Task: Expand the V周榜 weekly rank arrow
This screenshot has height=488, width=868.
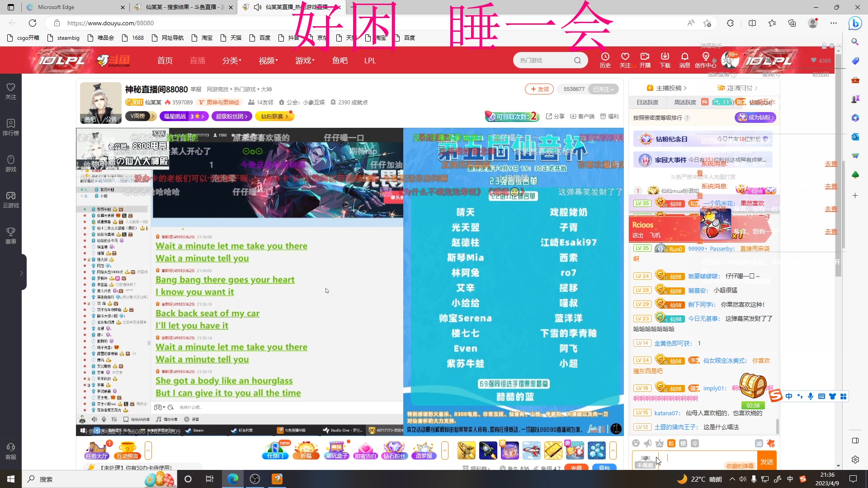Action: point(153,116)
